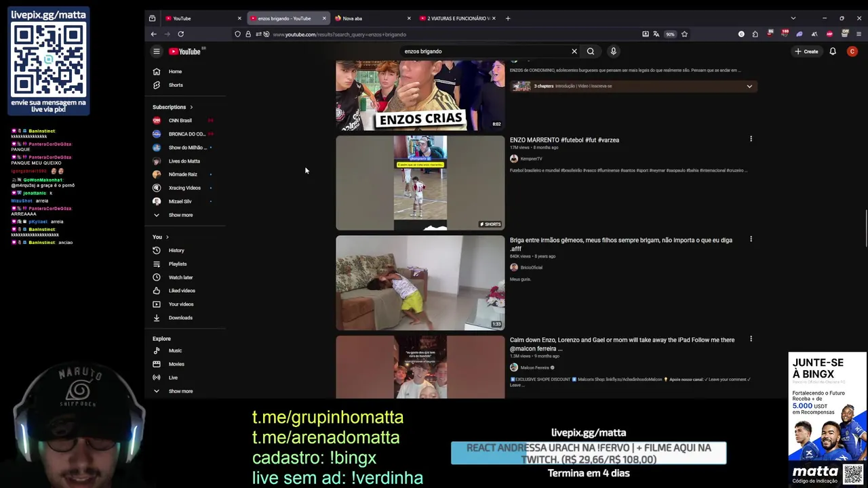Screen dimensions: 868x488
Task: Reset the 90% zoom indicator
Action: coord(670,34)
